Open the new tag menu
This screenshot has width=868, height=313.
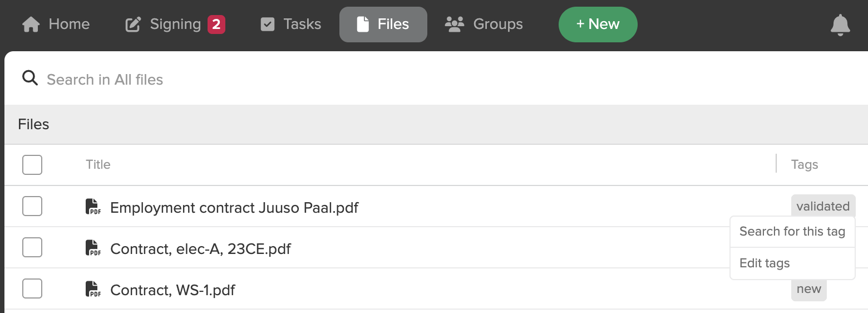pyautogui.click(x=808, y=289)
